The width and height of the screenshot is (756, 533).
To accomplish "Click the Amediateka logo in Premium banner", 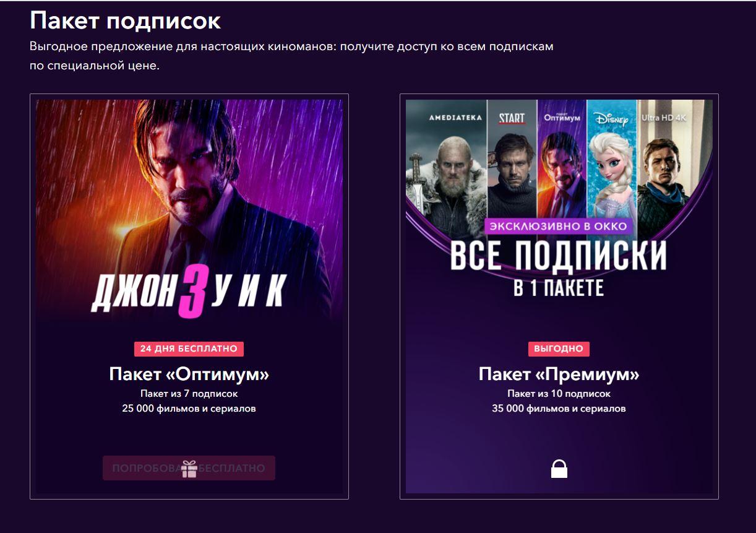I will [455, 117].
